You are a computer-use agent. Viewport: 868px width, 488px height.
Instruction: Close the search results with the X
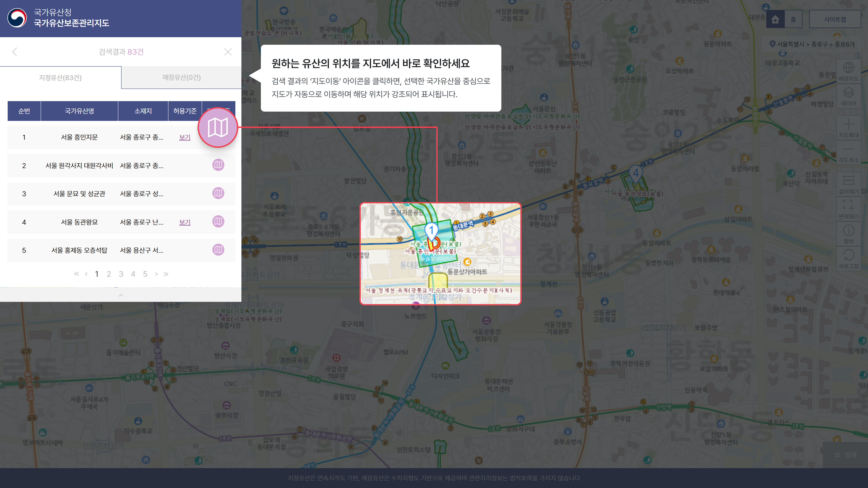pyautogui.click(x=228, y=52)
